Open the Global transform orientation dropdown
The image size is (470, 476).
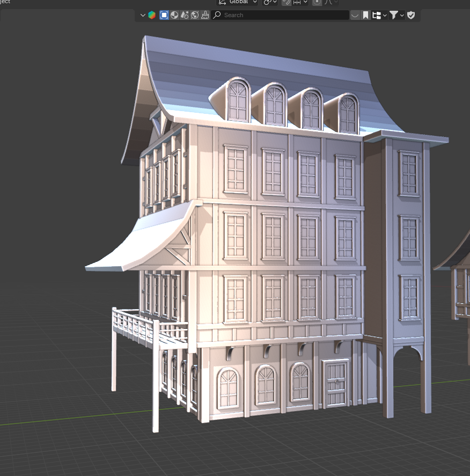click(238, 2)
